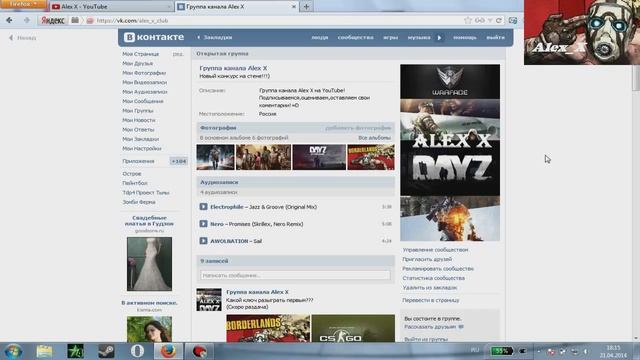640x360 pixels.
Task: Play the Electrophile Jazz & Groove track
Action: [203, 207]
